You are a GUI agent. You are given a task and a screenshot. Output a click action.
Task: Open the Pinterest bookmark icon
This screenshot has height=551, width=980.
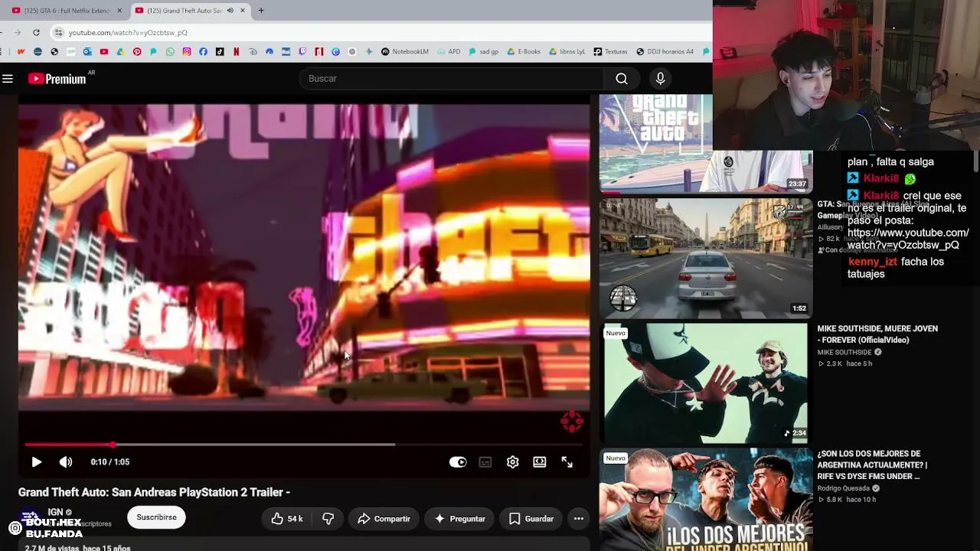(x=137, y=52)
